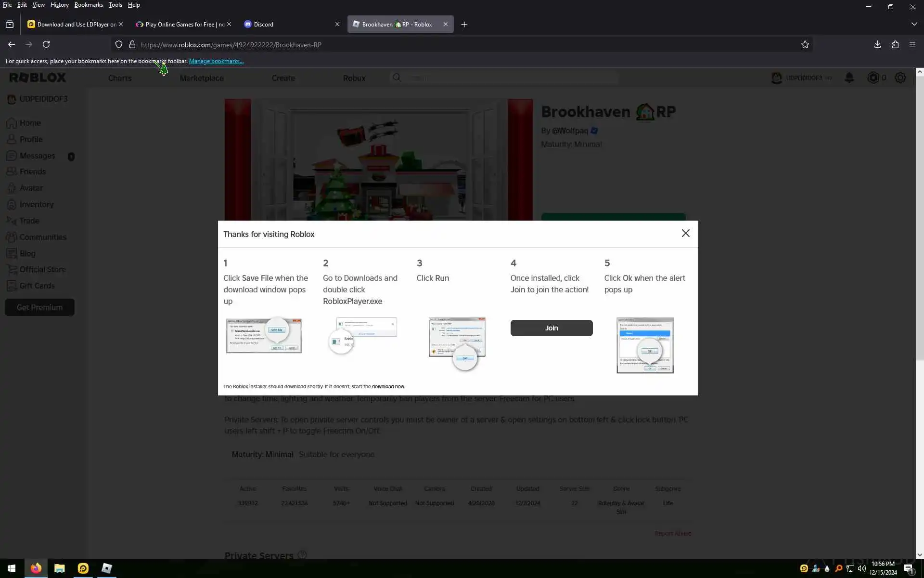Expand the list all tabs dropdown
The width and height of the screenshot is (924, 578).
[914, 24]
